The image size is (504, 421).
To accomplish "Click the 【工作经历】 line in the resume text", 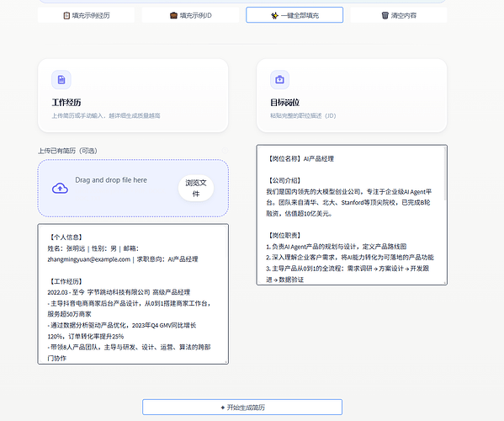I will pos(66,281).
